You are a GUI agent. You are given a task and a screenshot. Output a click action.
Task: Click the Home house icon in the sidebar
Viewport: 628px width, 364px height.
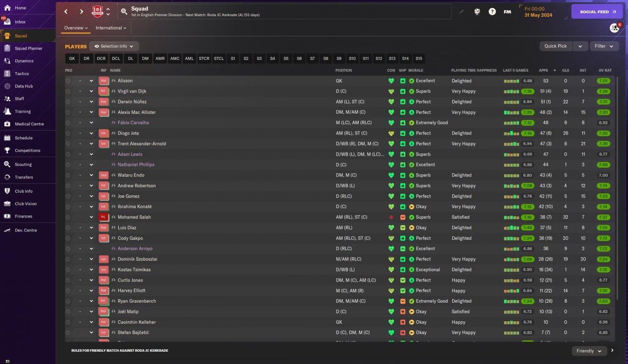7,8
